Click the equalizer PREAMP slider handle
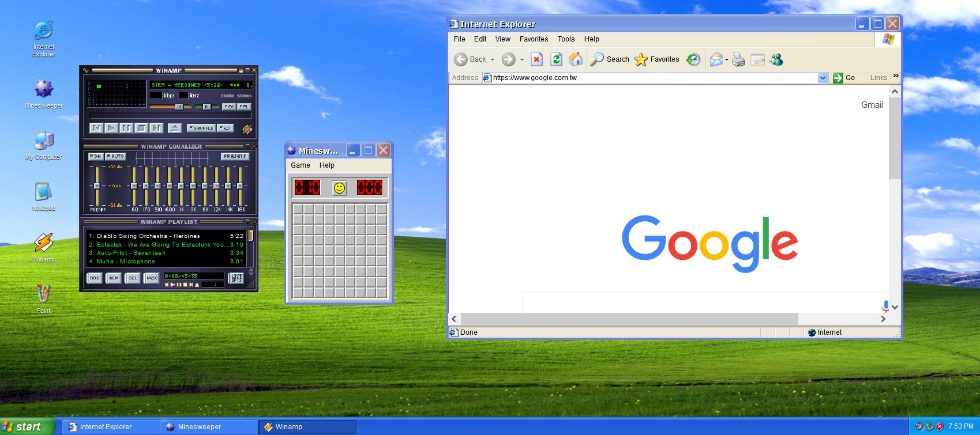This screenshot has height=435, width=980. 96,186
